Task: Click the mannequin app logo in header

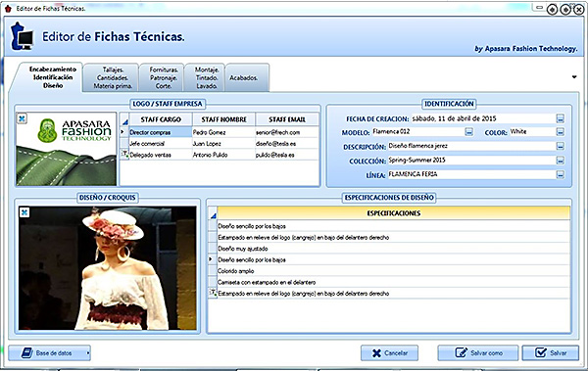Action: point(22,36)
